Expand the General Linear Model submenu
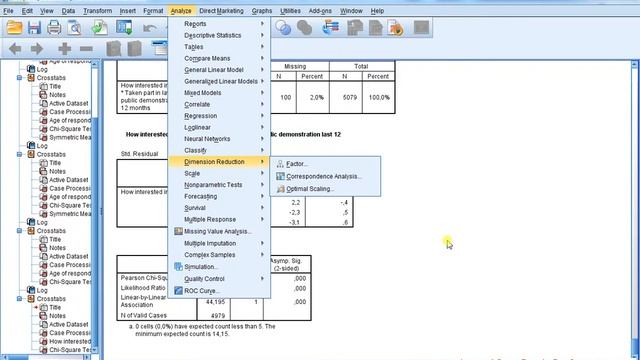This screenshot has height=360, width=640. [219, 70]
